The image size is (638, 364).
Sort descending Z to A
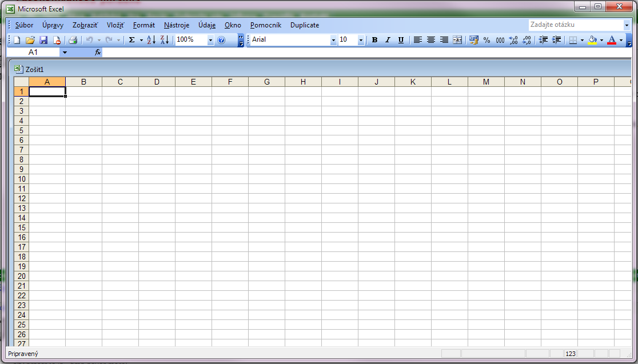pos(165,40)
